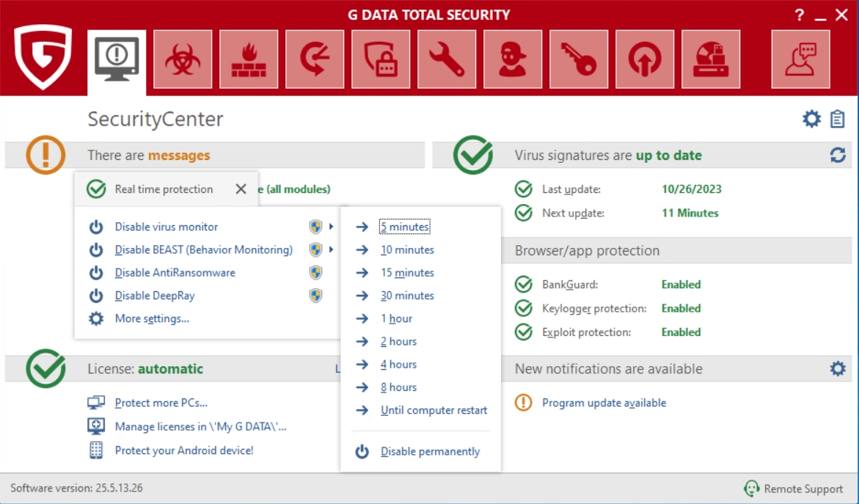Click License: automatic heading
Screen dimensions: 859x504
145,369
